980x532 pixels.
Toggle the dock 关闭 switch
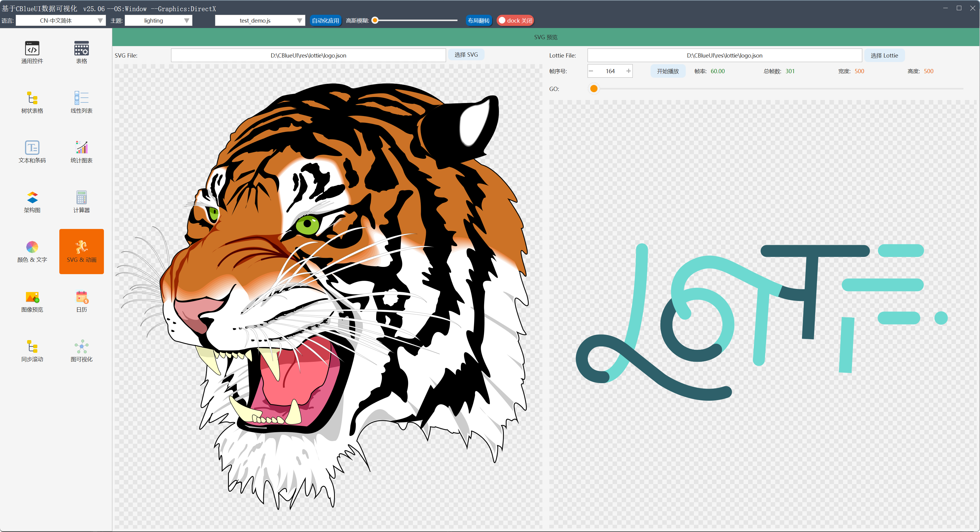point(515,20)
